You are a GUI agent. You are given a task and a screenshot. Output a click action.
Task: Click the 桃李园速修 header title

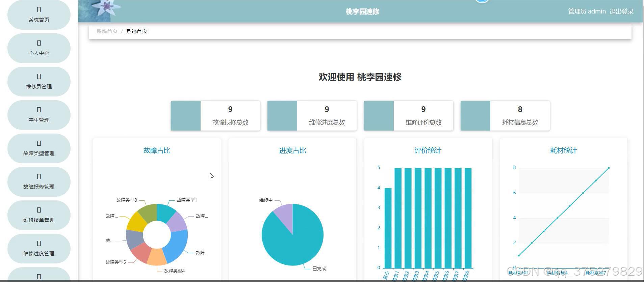[362, 11]
